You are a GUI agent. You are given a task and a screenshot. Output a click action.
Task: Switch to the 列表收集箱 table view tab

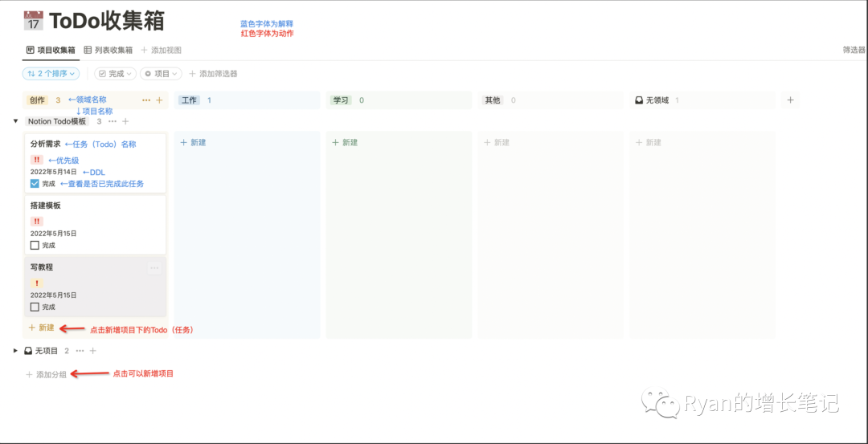(108, 51)
